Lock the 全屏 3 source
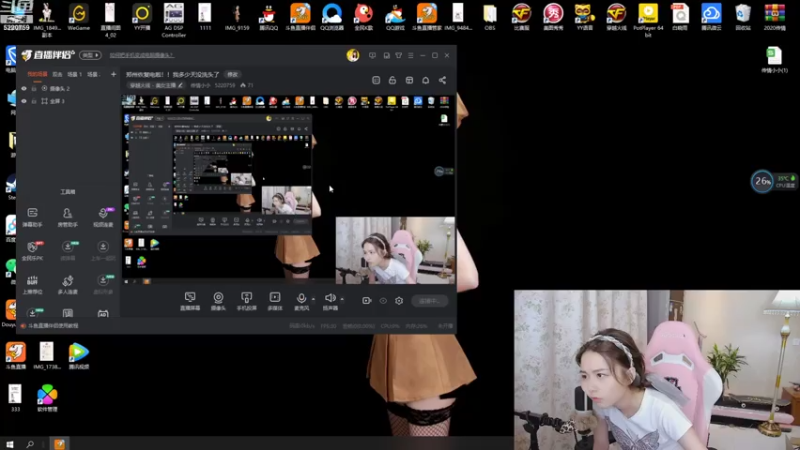Screen dimensions: 800x450 34,101
